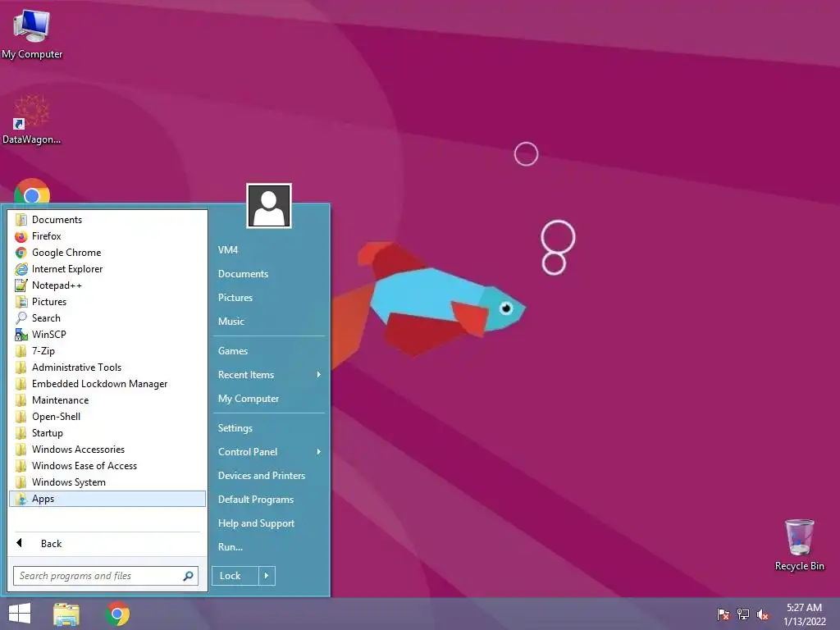Open My Computer desktop icon
840x630 pixels.
[x=32, y=34]
